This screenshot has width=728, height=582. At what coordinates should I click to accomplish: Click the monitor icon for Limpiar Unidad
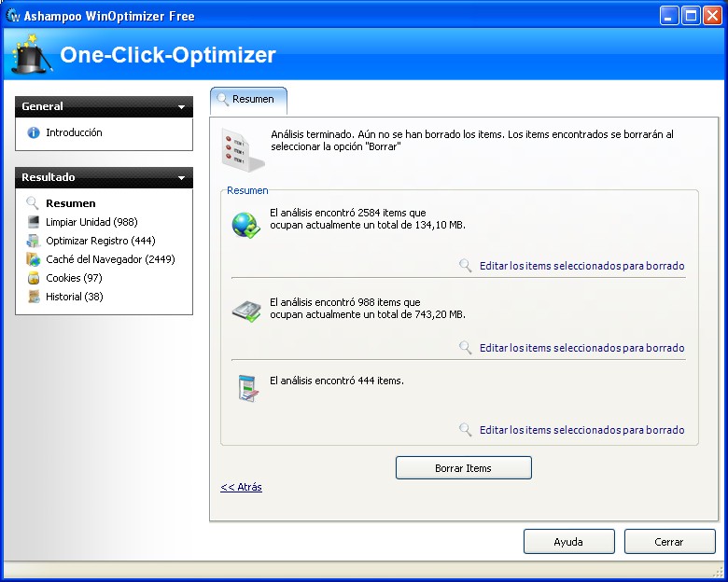pos(34,222)
